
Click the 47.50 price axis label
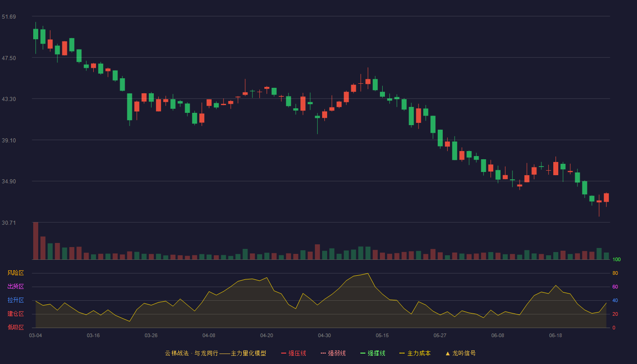tap(9, 58)
